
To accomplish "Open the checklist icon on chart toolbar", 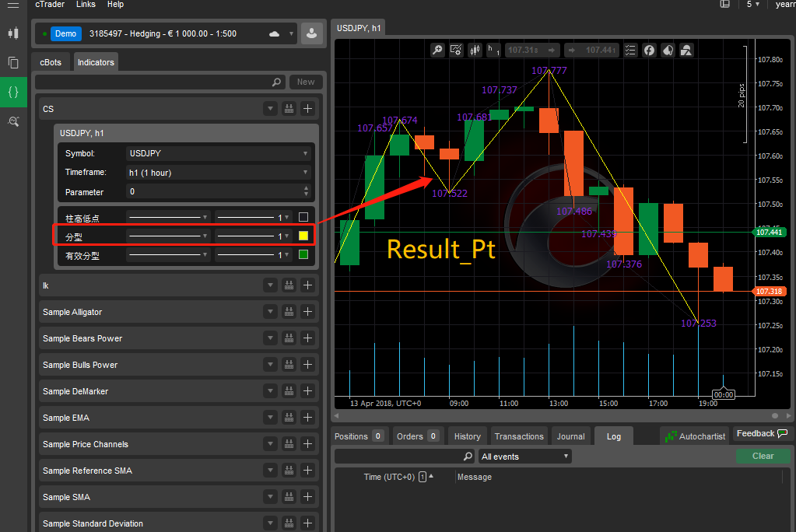I will [630, 50].
